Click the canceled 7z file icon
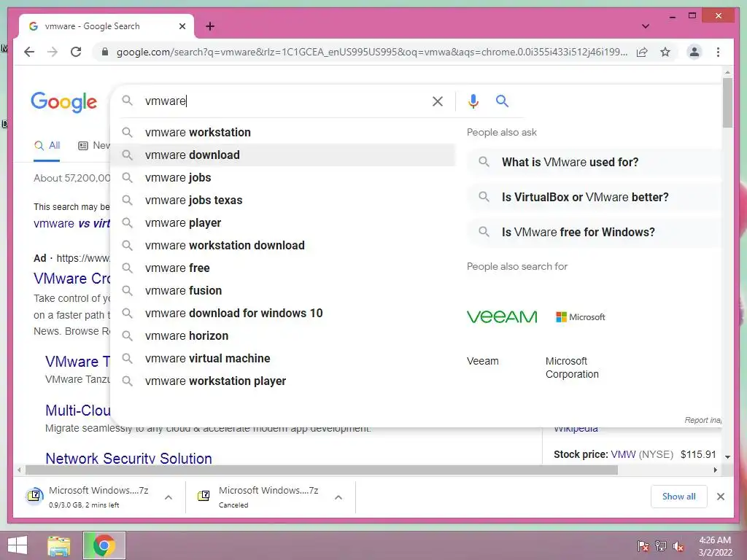747x560 pixels. pyautogui.click(x=204, y=496)
